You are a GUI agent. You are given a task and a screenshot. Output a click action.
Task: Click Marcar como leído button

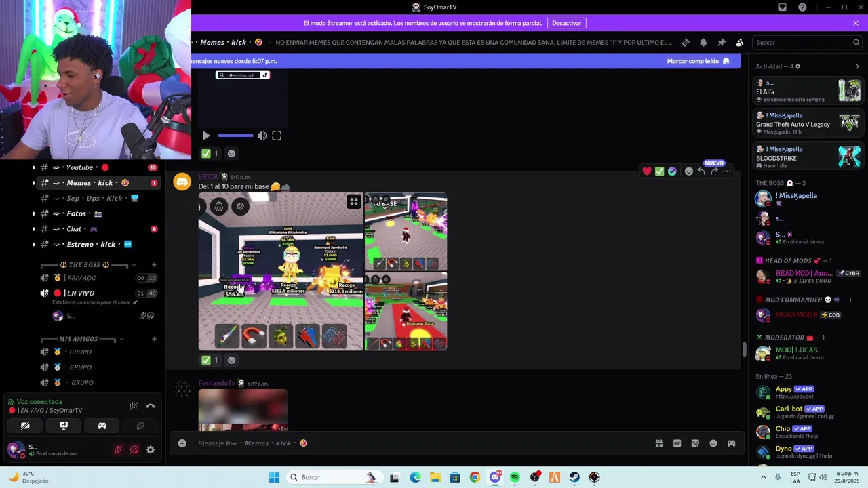tap(698, 61)
